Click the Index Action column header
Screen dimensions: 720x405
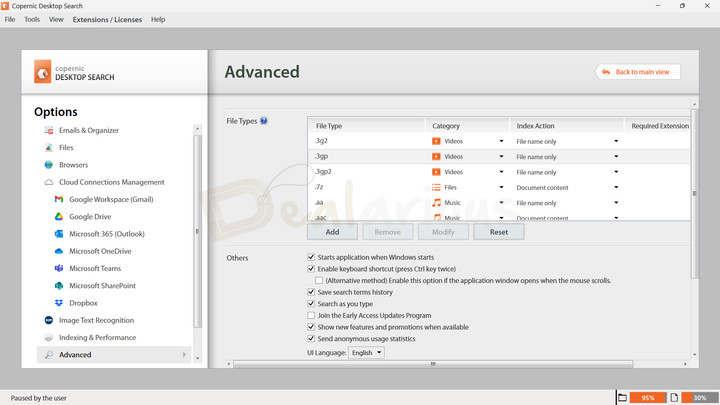(x=567, y=126)
